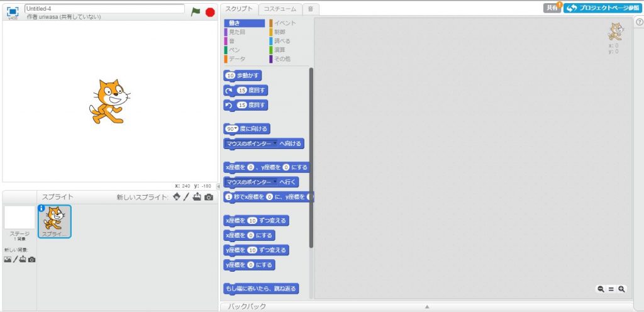Viewport: 644px width, 312px height.
Task: Open the マウスのポインター dropdown in the へ行く block
Action: click(274, 182)
